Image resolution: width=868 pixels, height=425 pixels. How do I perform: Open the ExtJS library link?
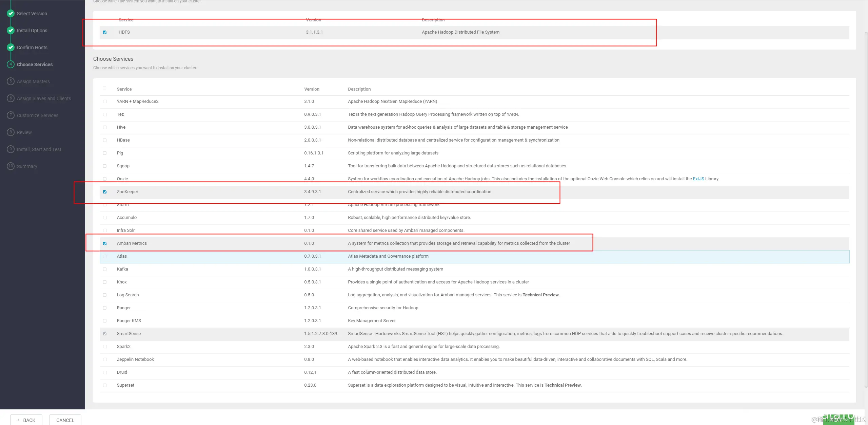click(x=698, y=179)
